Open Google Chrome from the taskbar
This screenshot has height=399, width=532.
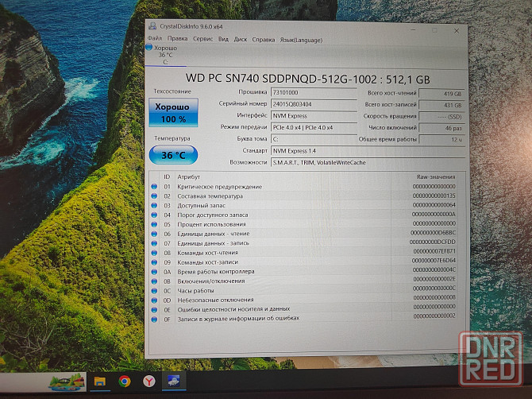[x=124, y=382]
